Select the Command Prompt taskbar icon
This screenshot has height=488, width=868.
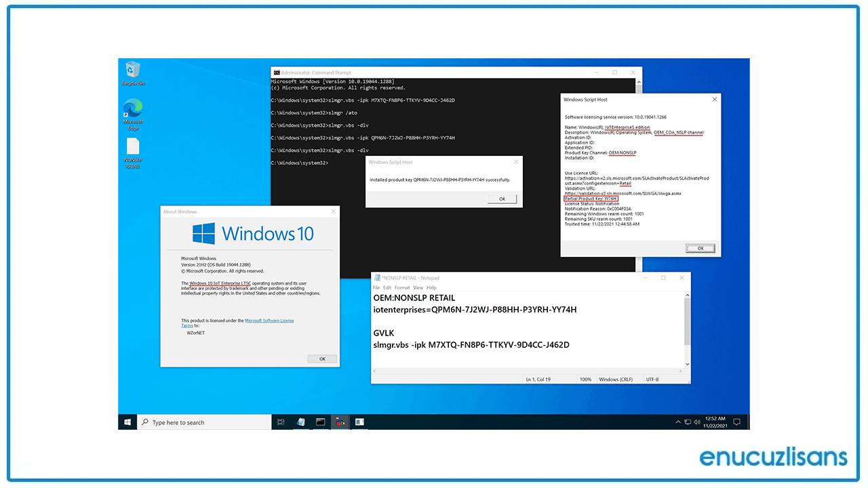320,422
